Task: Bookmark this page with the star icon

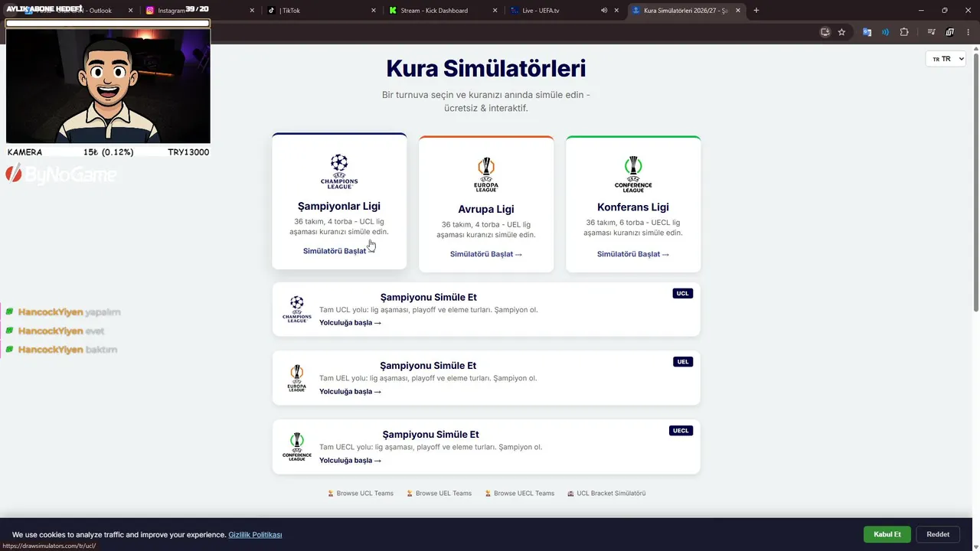Action: (841, 32)
